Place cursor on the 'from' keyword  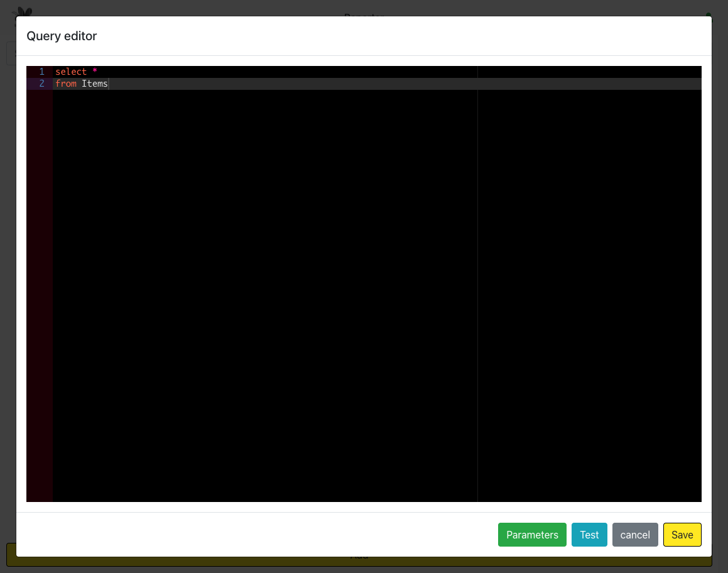[x=65, y=84]
